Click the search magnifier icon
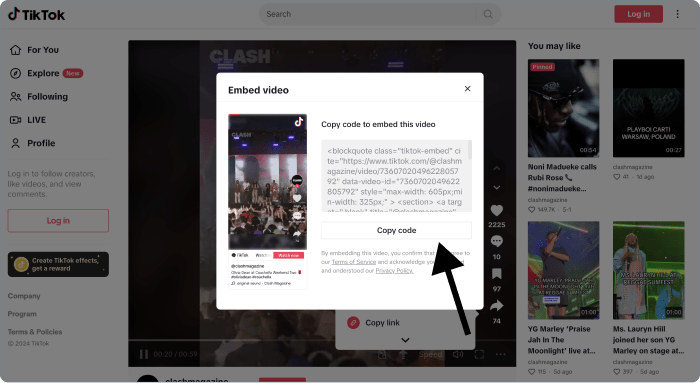Screen dimensions: 700x383 click(488, 14)
